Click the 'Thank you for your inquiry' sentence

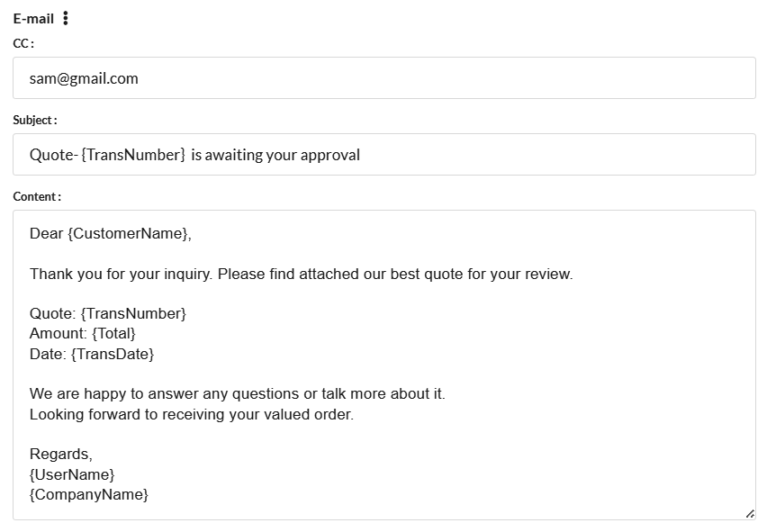[x=301, y=274]
